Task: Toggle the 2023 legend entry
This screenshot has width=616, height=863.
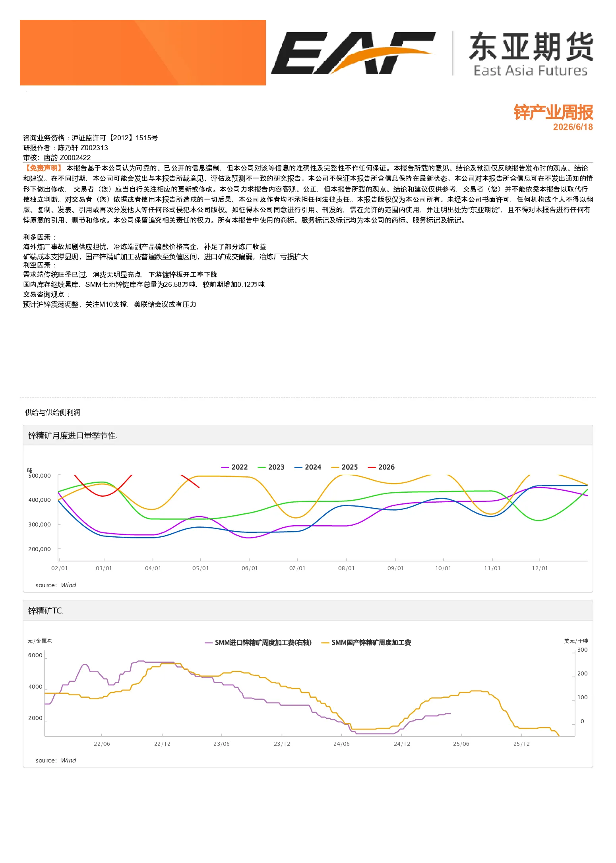Action: [271, 467]
